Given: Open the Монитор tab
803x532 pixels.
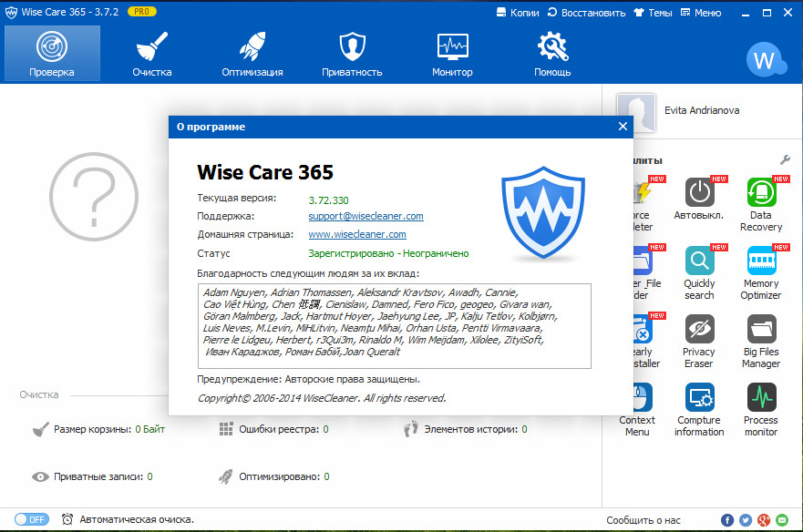Looking at the screenshot, I should (452, 54).
